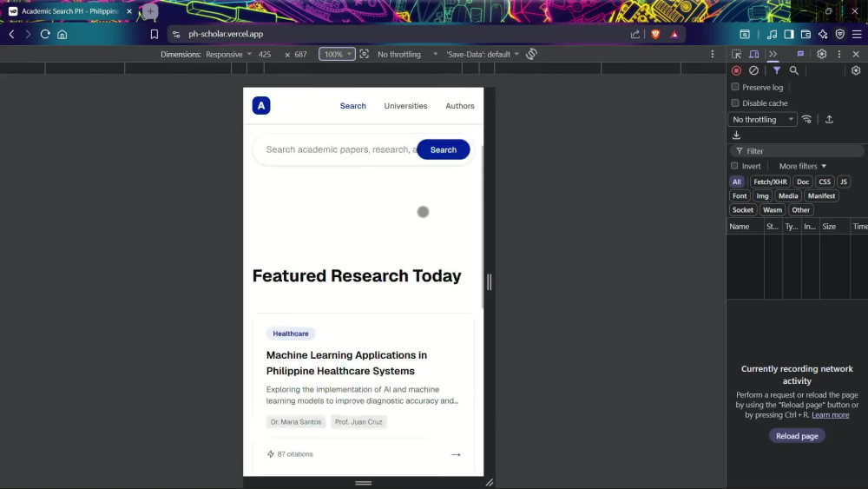Open the Brave VPN shield icon

tap(839, 35)
